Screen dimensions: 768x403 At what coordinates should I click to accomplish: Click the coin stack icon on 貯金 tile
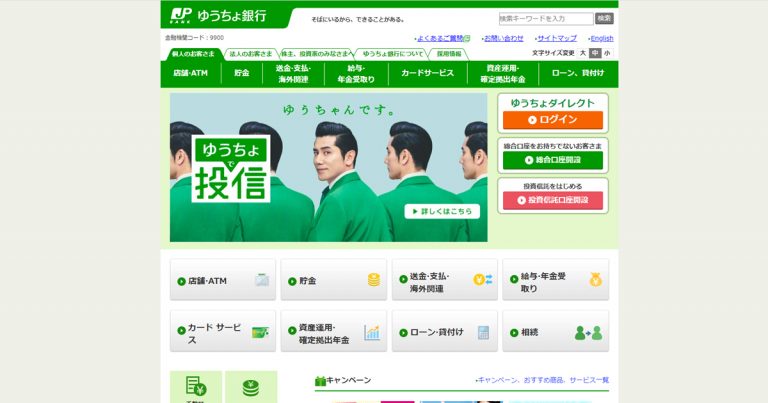pos(374,280)
